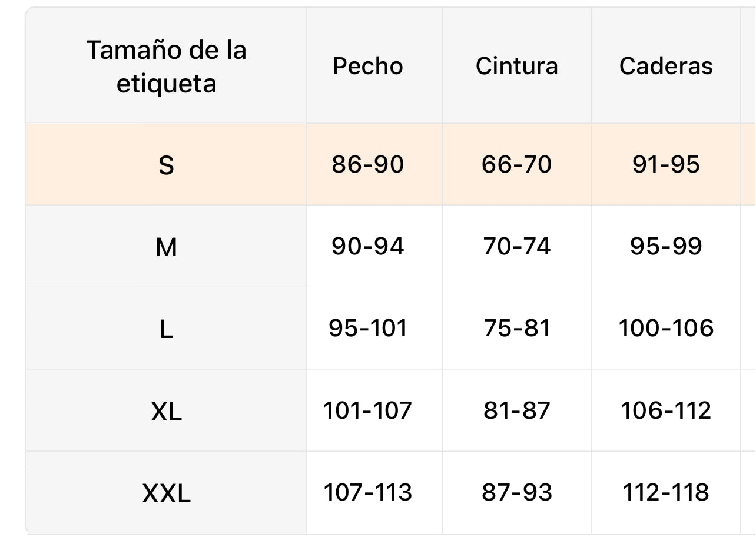
Task: Click the Caderas column header
Action: point(666,67)
